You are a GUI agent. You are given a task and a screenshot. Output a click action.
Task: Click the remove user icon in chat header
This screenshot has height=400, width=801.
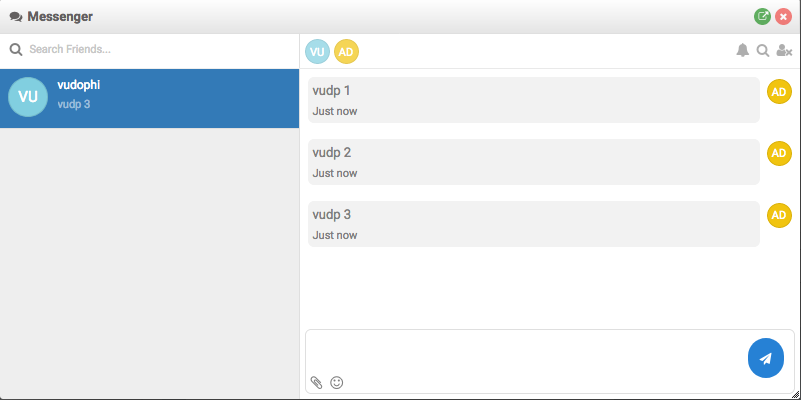tap(784, 51)
